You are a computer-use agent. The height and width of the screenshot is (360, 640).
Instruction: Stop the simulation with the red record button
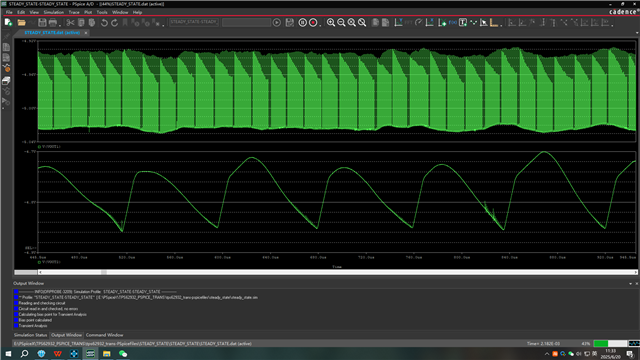313,22
